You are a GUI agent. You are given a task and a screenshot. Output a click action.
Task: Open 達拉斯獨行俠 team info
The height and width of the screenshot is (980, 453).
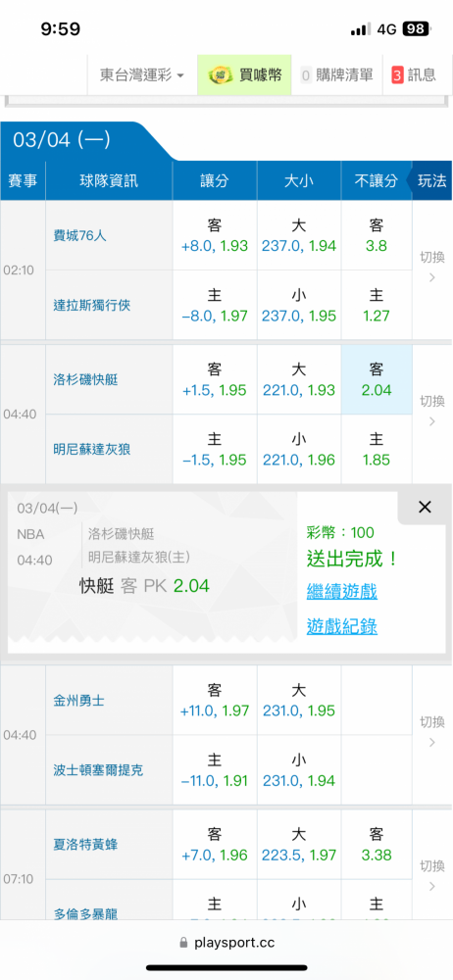pyautogui.click(x=92, y=306)
